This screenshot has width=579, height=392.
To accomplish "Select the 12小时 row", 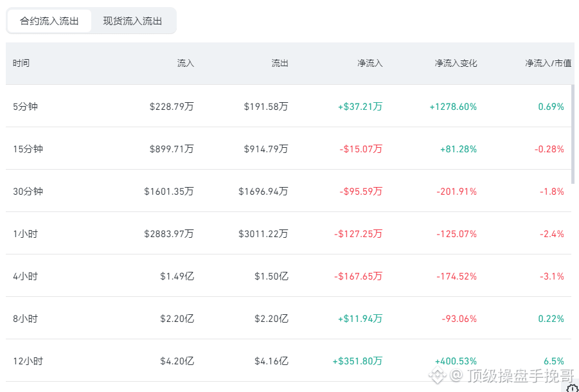I will coord(289,361).
